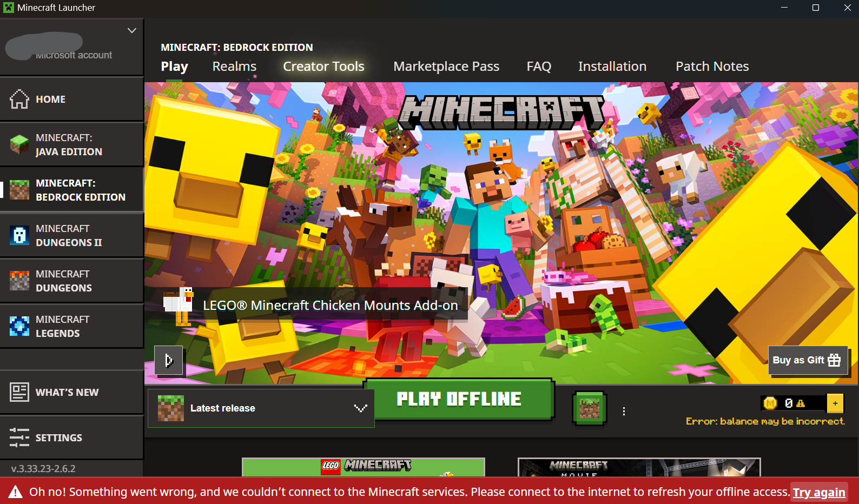The height and width of the screenshot is (504, 859).
Task: Click the Home house icon
Action: tap(19, 99)
